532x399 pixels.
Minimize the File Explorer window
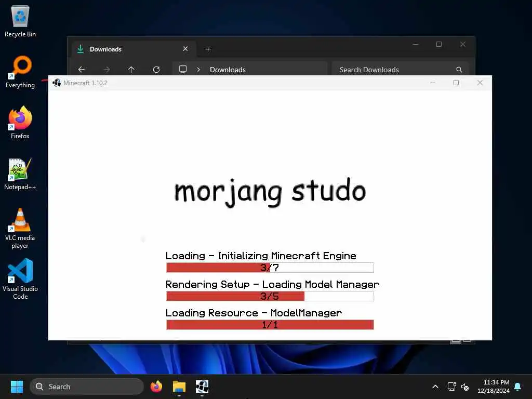pos(416,44)
